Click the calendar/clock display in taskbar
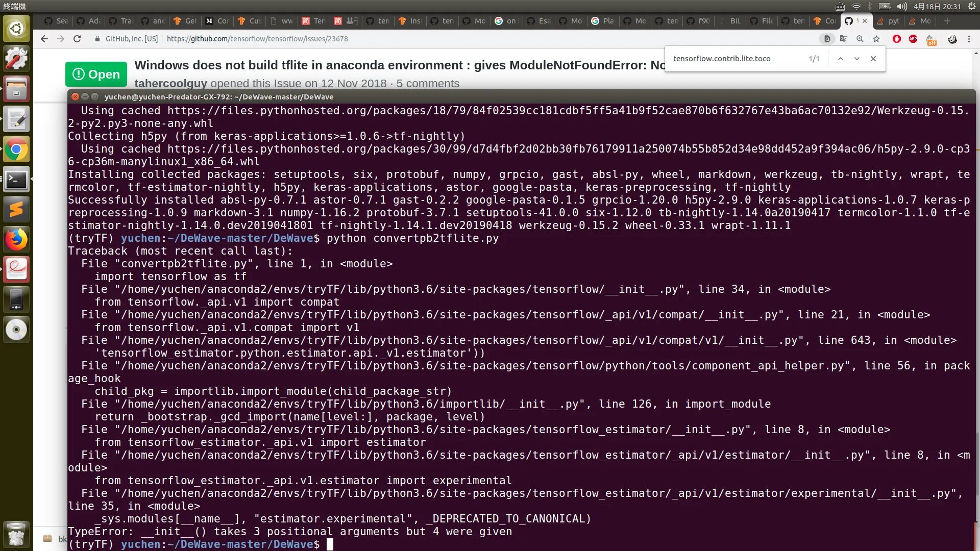Viewport: 980px width, 551px height. pyautogui.click(x=937, y=6)
